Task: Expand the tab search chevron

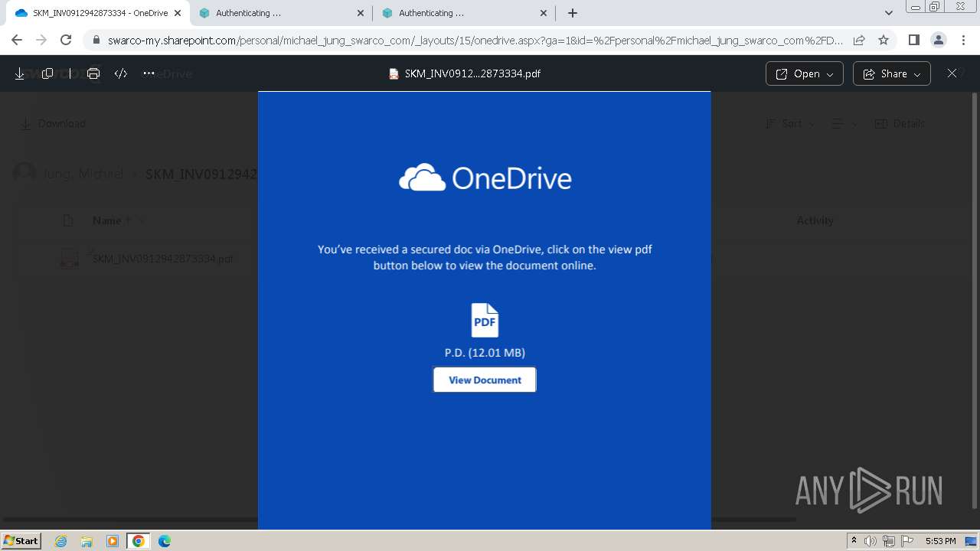Action: (888, 13)
